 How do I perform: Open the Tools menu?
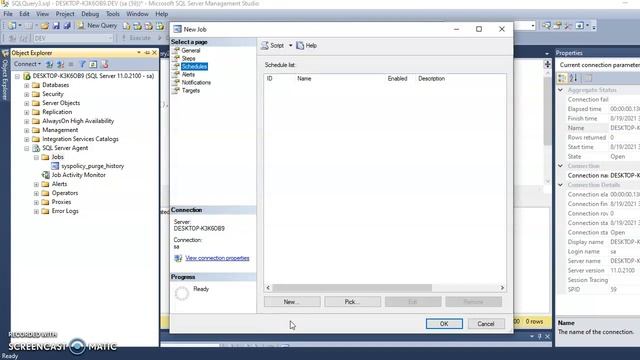click(x=113, y=14)
